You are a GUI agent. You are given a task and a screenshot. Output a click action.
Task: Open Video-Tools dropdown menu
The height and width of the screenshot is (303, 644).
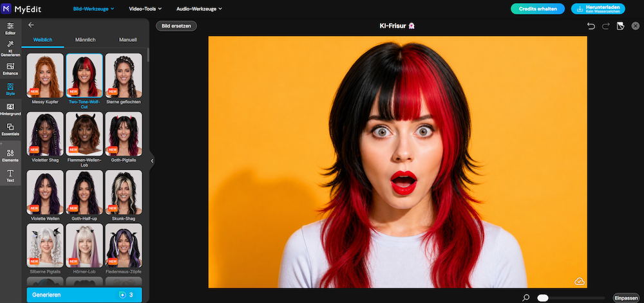(145, 8)
